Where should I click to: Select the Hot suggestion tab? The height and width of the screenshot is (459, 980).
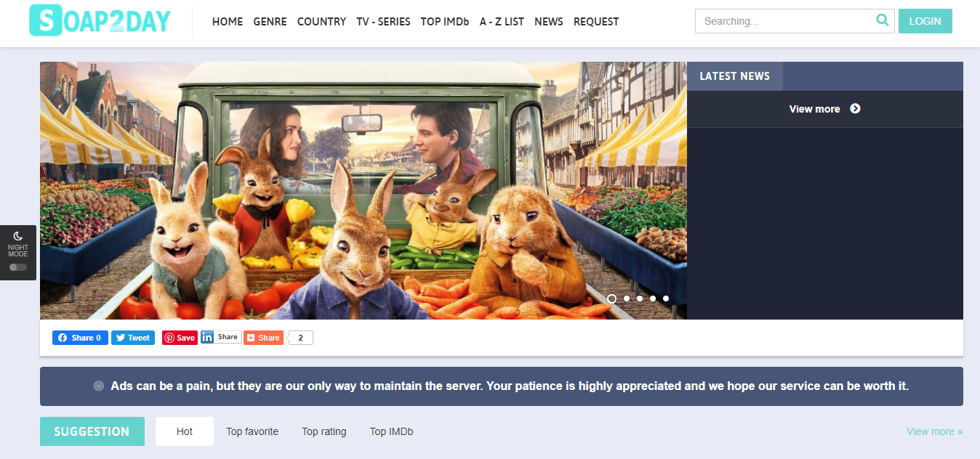pyautogui.click(x=185, y=431)
